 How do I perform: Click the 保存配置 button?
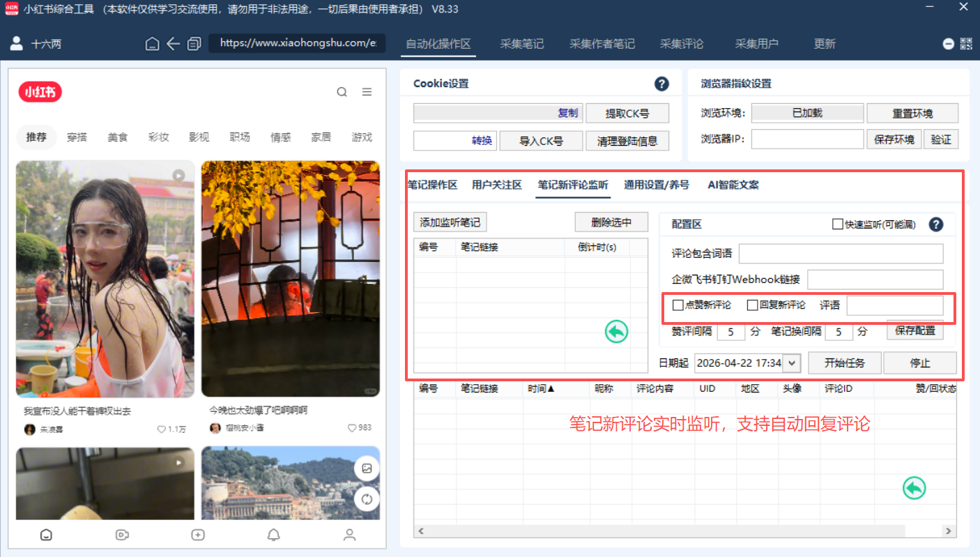(915, 330)
